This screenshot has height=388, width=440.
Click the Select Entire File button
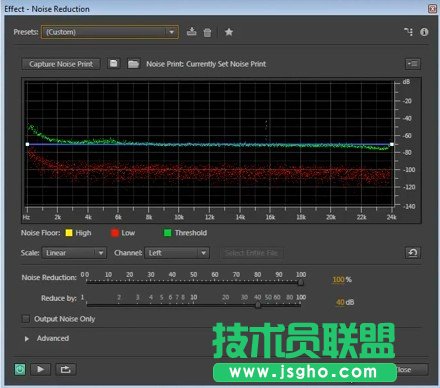[252, 253]
